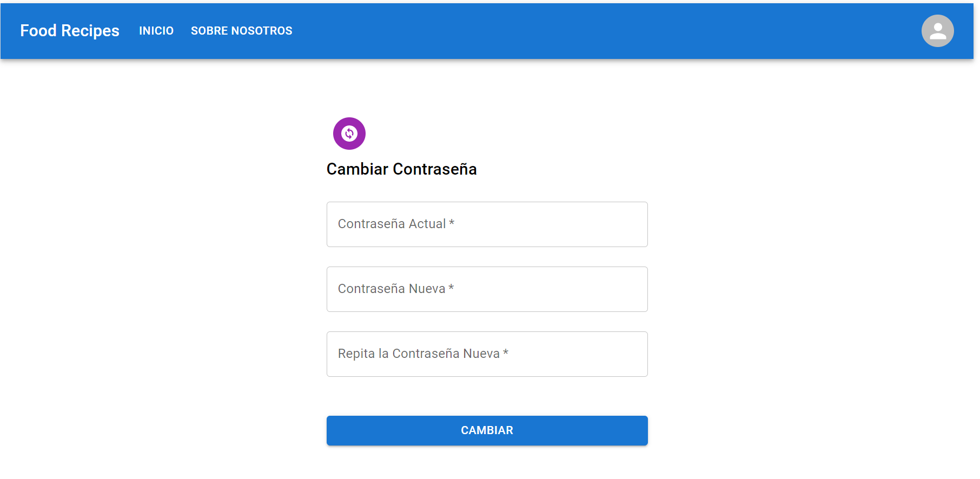Click the submit area labeled CAMBIAR

(486, 430)
